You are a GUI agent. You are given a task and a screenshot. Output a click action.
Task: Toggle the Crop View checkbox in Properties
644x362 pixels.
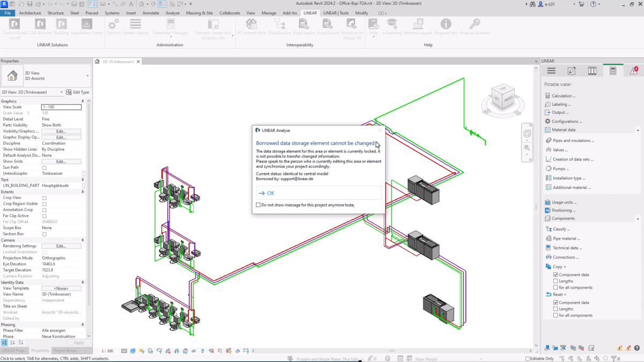pyautogui.click(x=45, y=197)
